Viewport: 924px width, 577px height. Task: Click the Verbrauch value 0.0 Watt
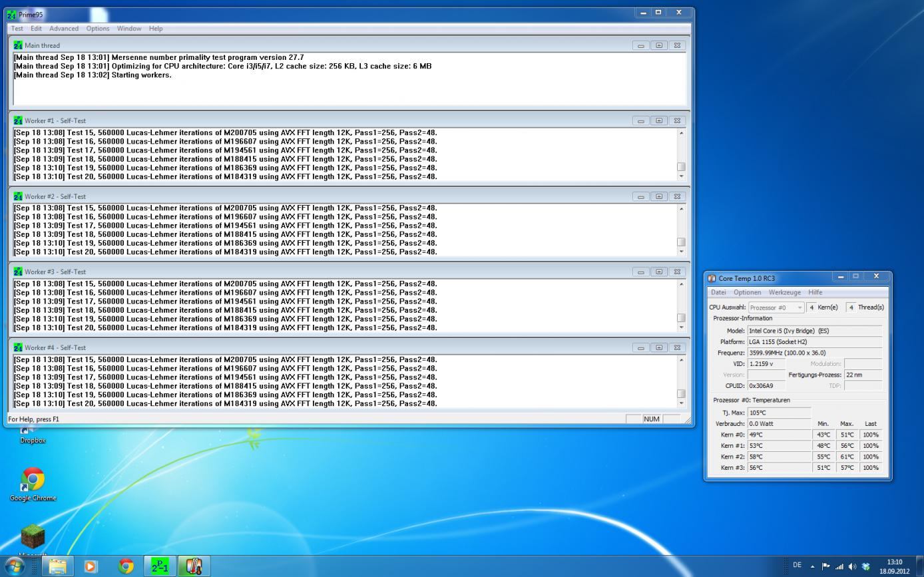click(779, 423)
